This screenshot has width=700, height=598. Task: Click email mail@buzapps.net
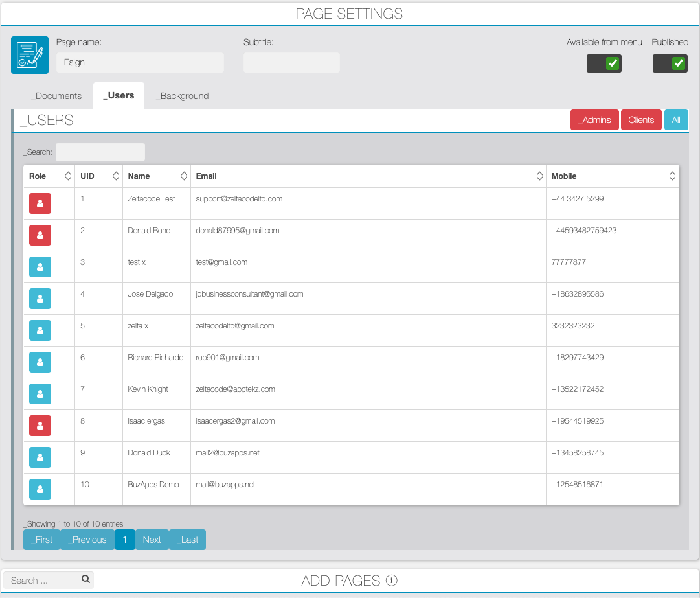point(225,484)
